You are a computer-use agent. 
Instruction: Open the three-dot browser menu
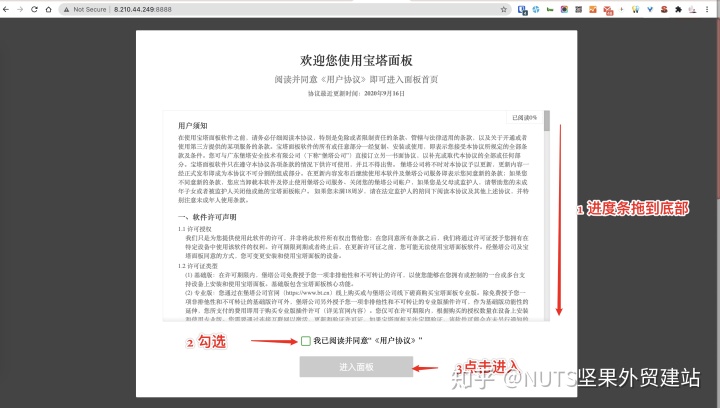707,9
